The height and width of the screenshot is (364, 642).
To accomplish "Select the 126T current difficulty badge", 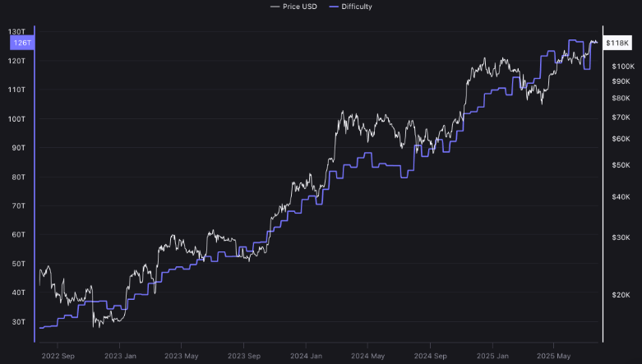I will [20, 42].
